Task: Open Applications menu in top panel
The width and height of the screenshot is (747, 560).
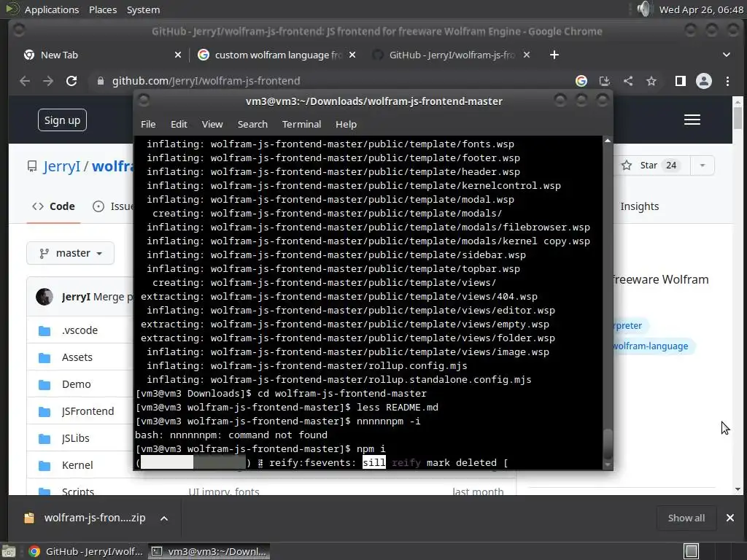Action: tap(52, 9)
